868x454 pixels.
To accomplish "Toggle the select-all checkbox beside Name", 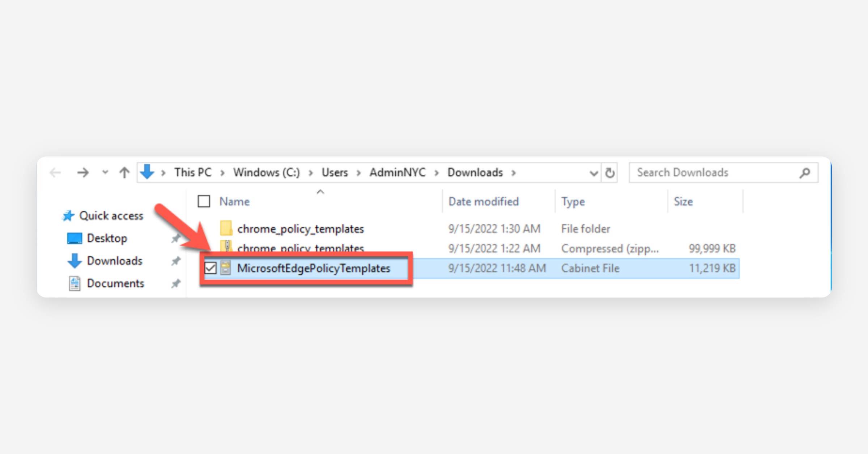I will tap(204, 201).
